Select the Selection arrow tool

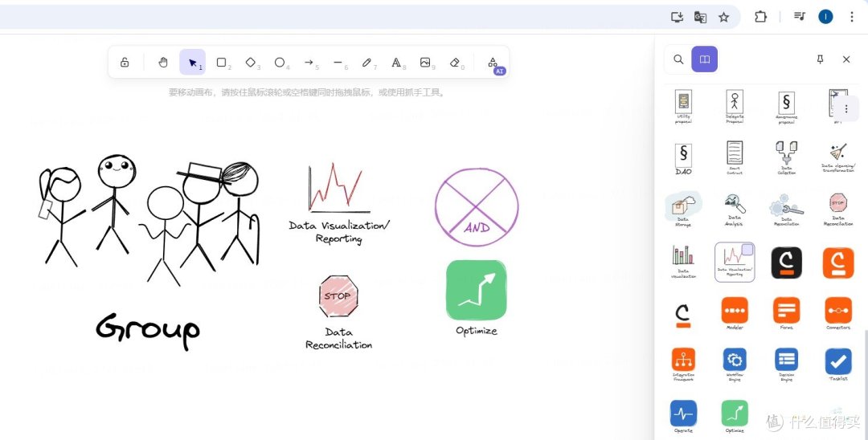[x=193, y=63]
